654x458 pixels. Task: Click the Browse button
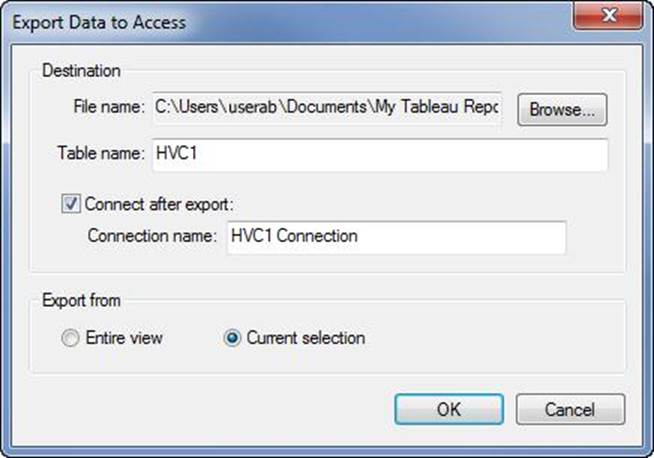pyautogui.click(x=562, y=109)
